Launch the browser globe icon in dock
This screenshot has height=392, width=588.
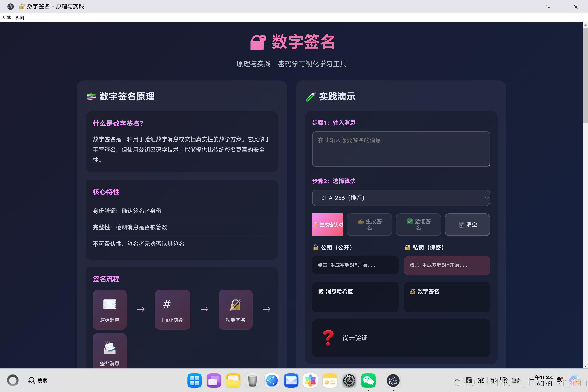click(x=272, y=381)
